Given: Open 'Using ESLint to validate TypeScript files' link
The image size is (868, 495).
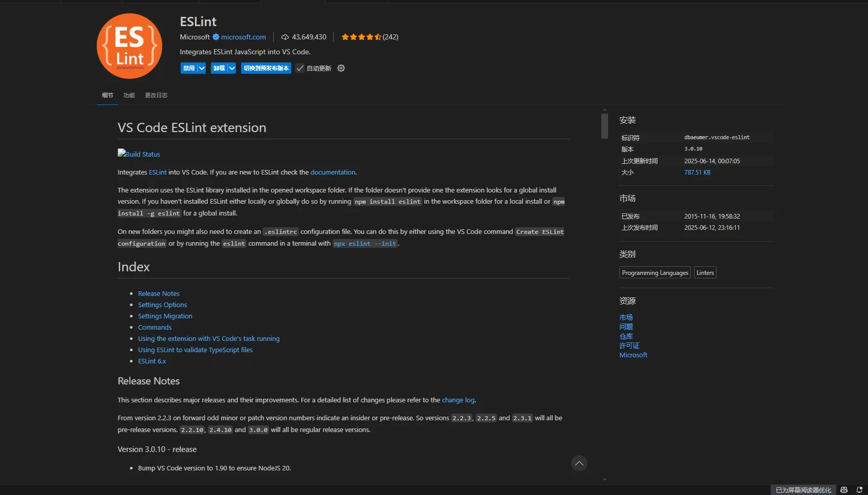Looking at the screenshot, I should 196,350.
